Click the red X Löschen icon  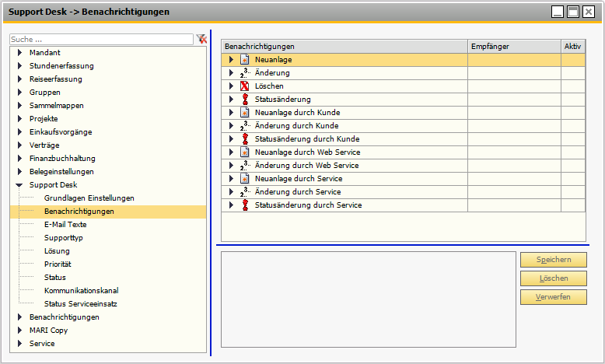coord(245,86)
